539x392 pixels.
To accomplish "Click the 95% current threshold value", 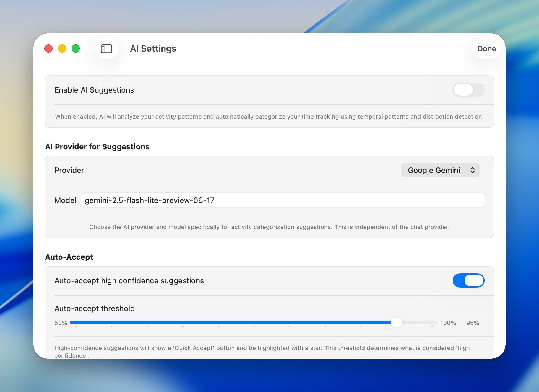I will tap(473, 323).
